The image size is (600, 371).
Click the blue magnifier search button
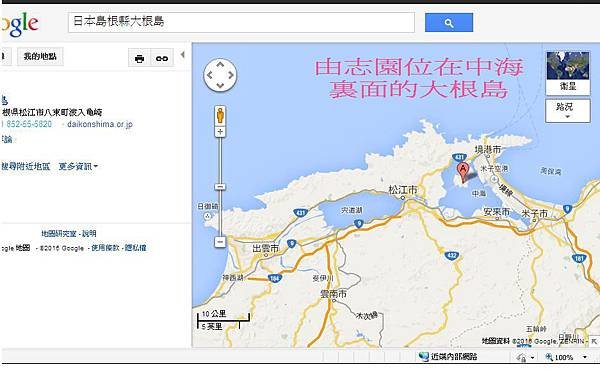click(x=449, y=23)
